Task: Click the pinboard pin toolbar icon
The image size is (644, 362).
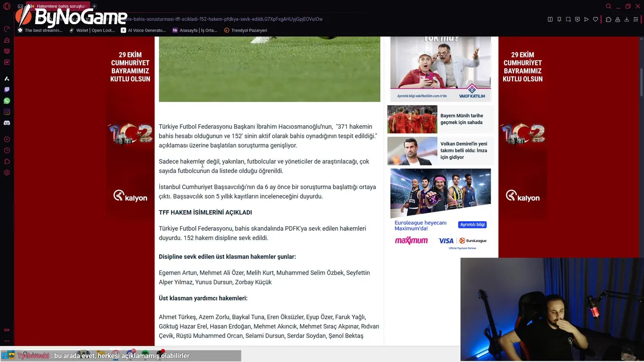Action: coord(559,19)
